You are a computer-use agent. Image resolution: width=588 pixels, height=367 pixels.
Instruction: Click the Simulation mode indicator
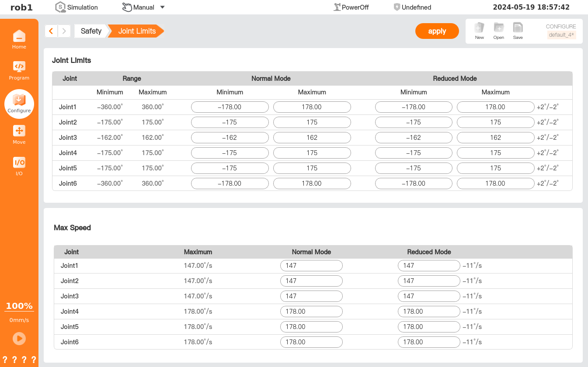tap(77, 7)
